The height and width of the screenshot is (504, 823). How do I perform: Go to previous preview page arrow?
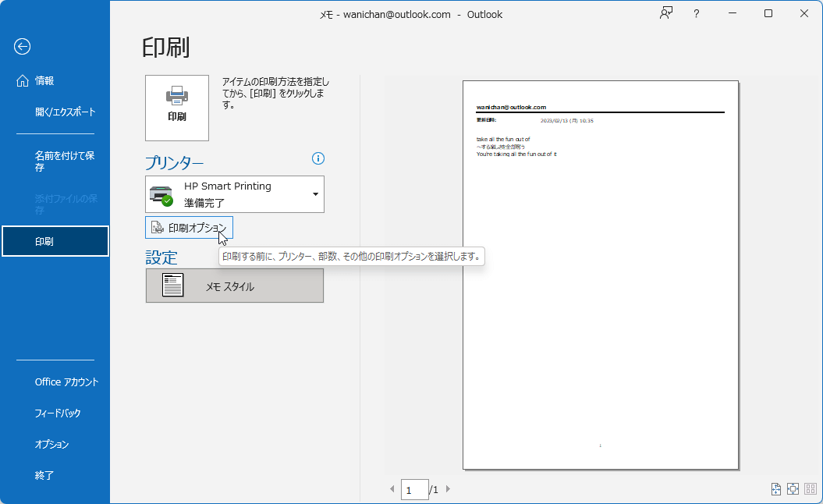click(x=392, y=488)
